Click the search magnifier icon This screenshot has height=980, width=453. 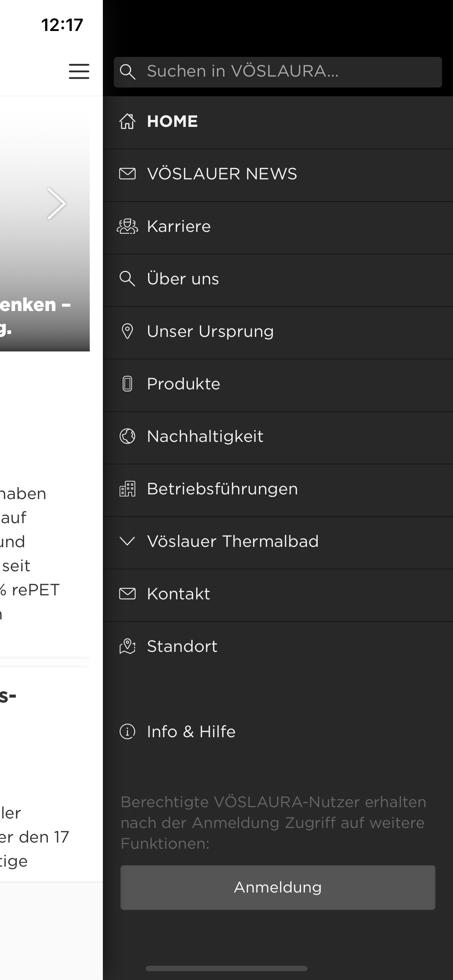(127, 71)
